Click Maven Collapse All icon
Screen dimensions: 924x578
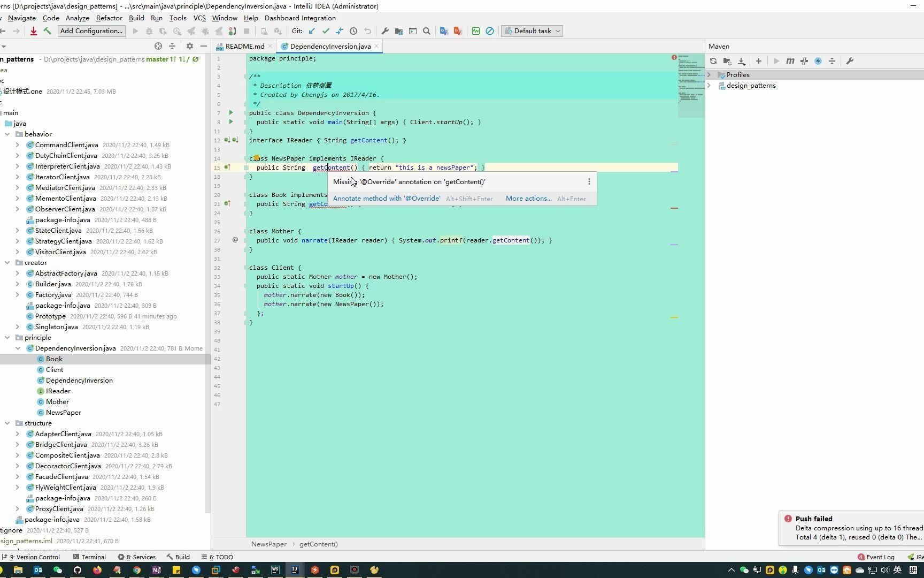click(x=832, y=61)
